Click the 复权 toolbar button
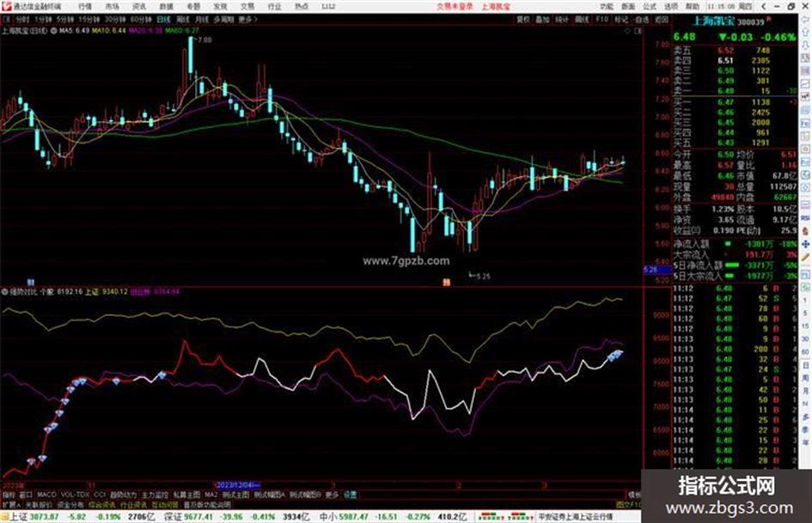This screenshot has width=812, height=523. [x=523, y=19]
